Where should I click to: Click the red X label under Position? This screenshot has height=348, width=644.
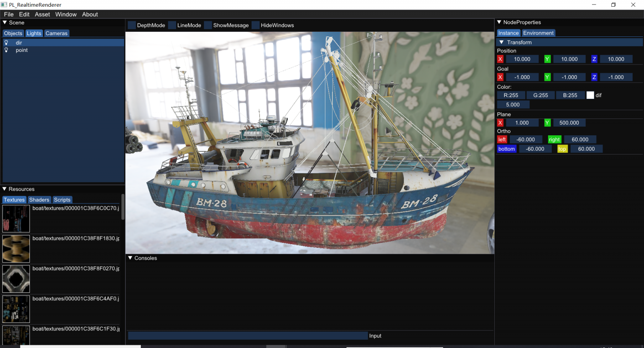tap(500, 59)
